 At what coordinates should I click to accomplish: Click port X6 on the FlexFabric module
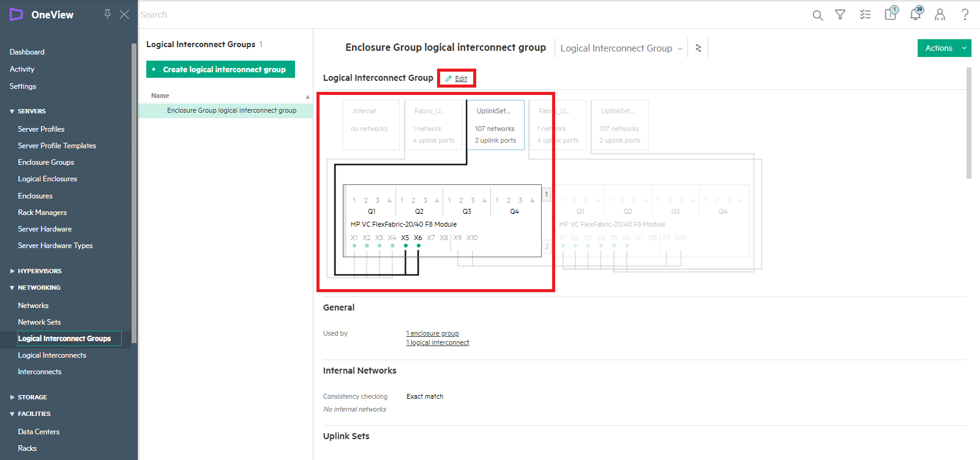click(418, 238)
